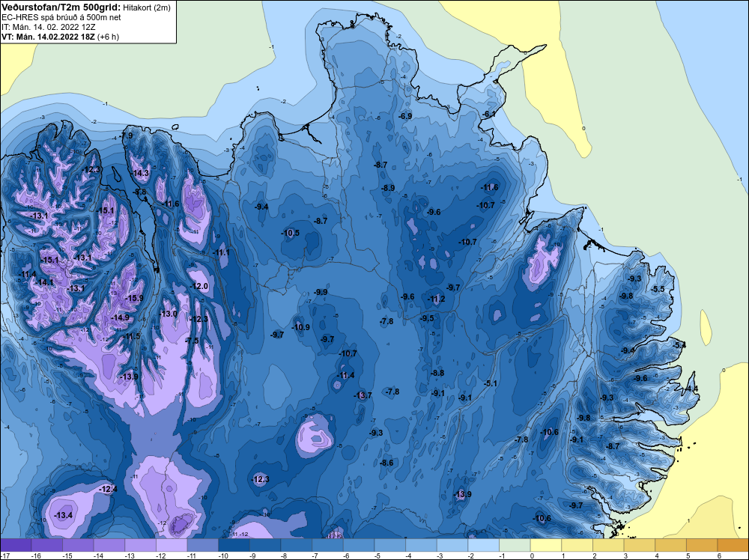Select the legend color between -15 and -14

78,545
